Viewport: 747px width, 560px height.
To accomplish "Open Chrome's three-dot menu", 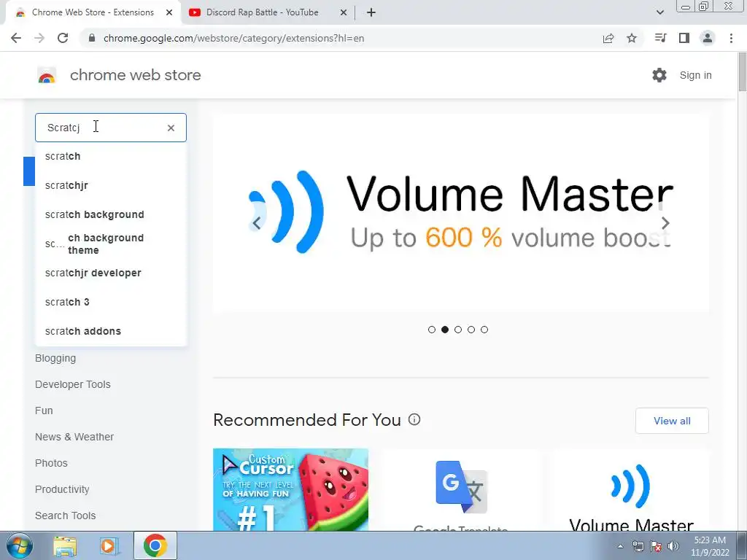I will click(x=731, y=38).
